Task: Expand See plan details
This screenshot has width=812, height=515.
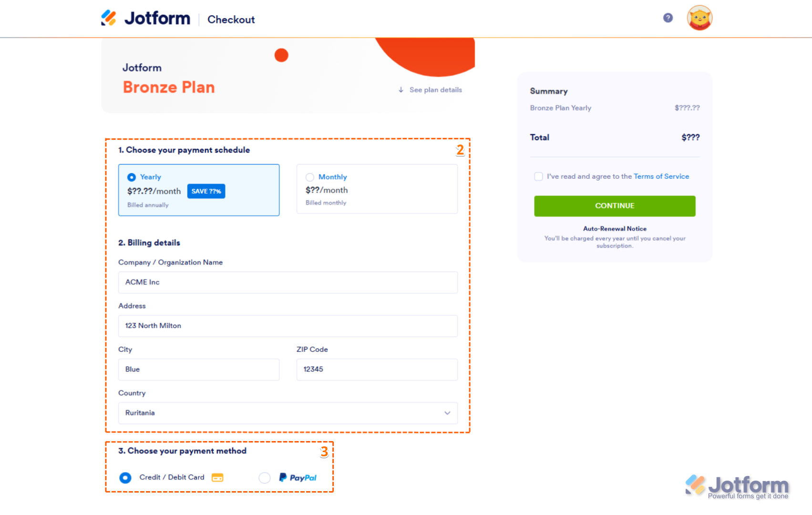Action: (435, 90)
